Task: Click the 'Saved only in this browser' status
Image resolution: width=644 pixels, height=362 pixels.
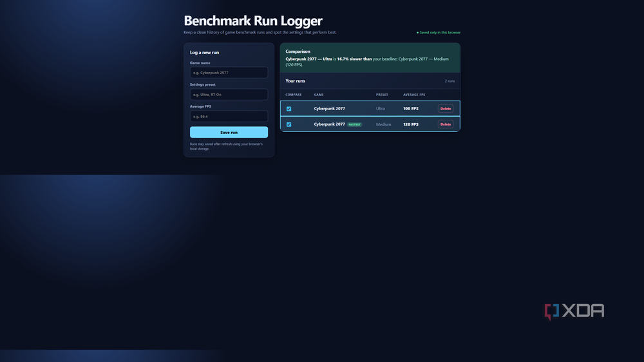Action: coord(438,32)
